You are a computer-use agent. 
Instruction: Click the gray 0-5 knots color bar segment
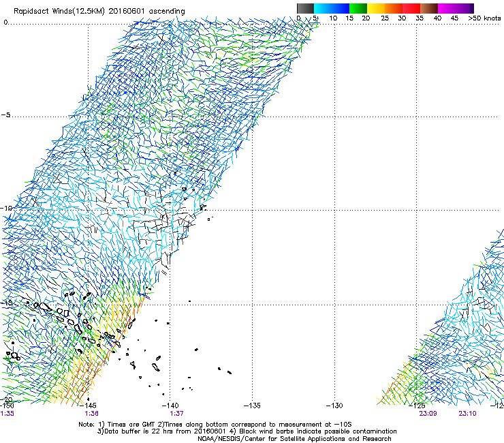(305, 8)
